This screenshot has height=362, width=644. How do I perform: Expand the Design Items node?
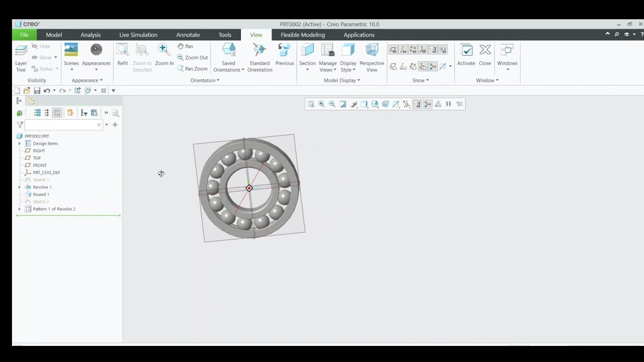point(20,144)
